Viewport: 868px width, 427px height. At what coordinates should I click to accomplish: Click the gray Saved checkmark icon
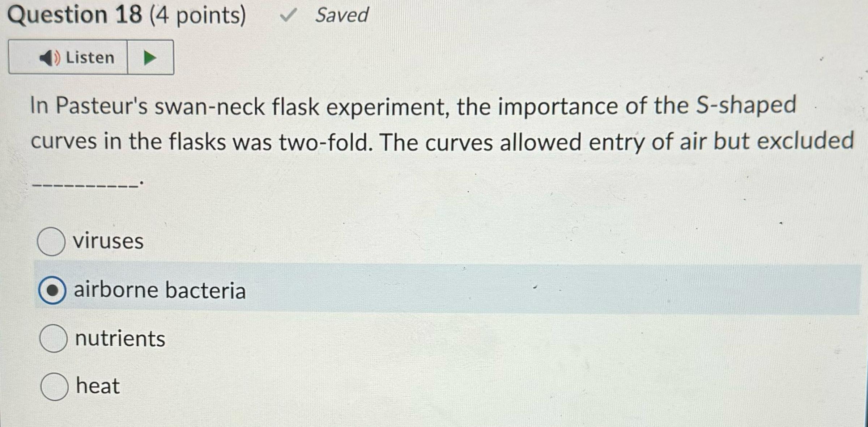coord(289,14)
